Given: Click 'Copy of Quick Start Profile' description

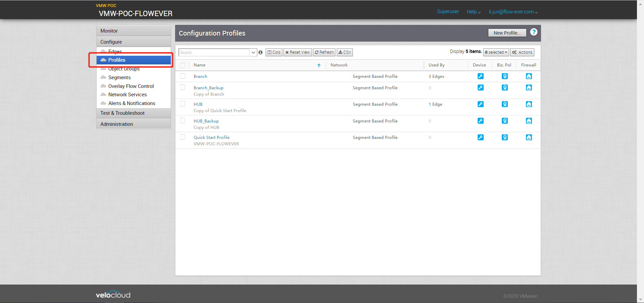Looking at the screenshot, I should pos(220,111).
